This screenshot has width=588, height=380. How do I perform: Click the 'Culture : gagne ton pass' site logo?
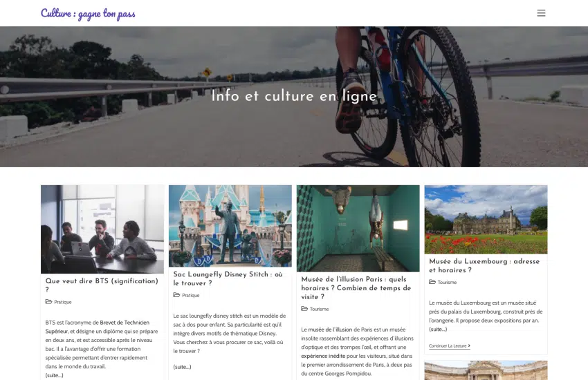pos(88,14)
